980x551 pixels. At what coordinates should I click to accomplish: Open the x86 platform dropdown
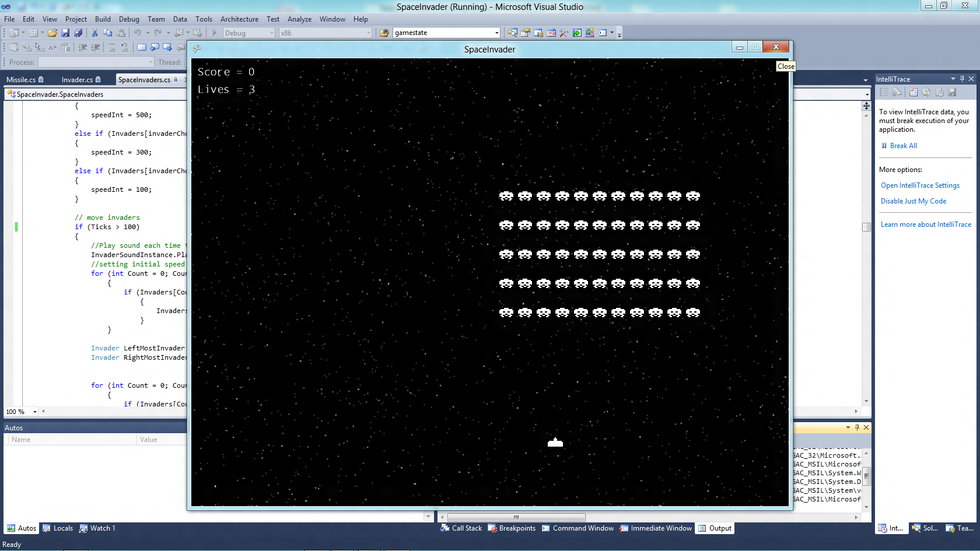click(x=369, y=33)
